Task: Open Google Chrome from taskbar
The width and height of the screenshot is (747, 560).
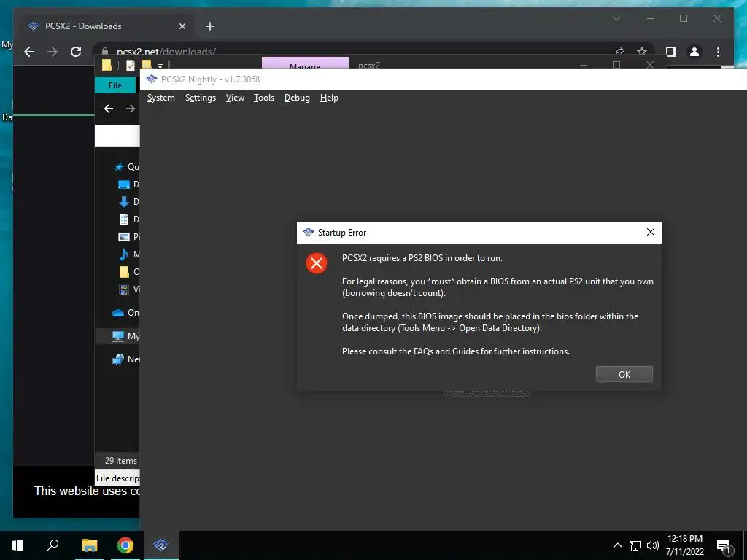Action: pos(125,545)
